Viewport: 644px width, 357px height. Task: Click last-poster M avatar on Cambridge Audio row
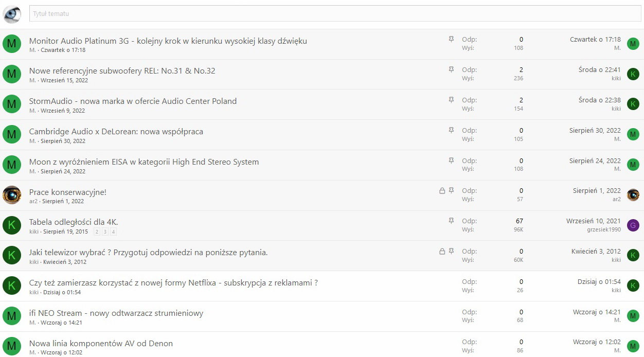click(633, 135)
